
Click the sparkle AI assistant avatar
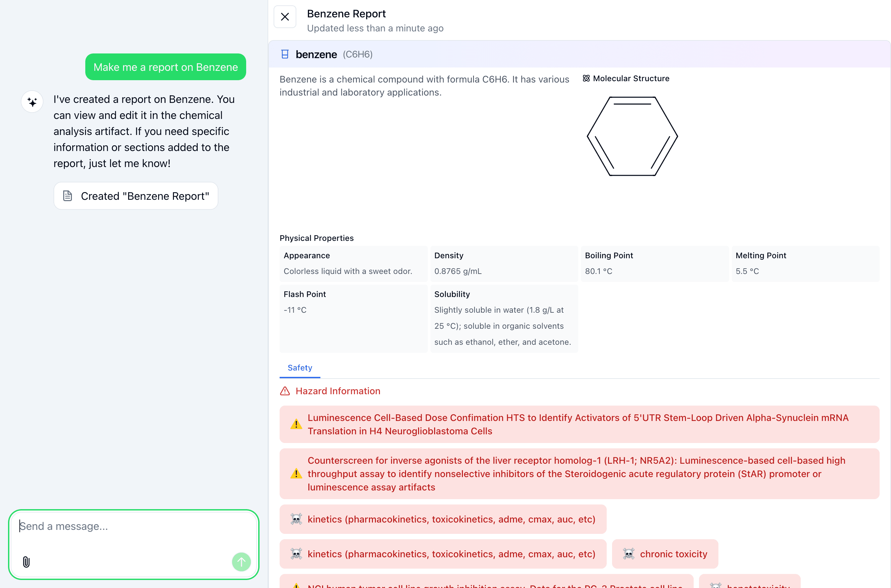click(x=32, y=101)
